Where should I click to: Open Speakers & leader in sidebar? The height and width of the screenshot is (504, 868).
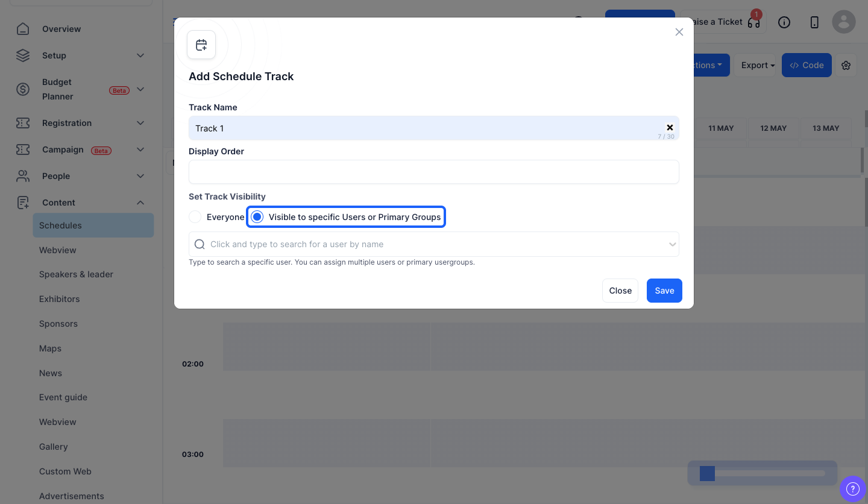click(76, 274)
